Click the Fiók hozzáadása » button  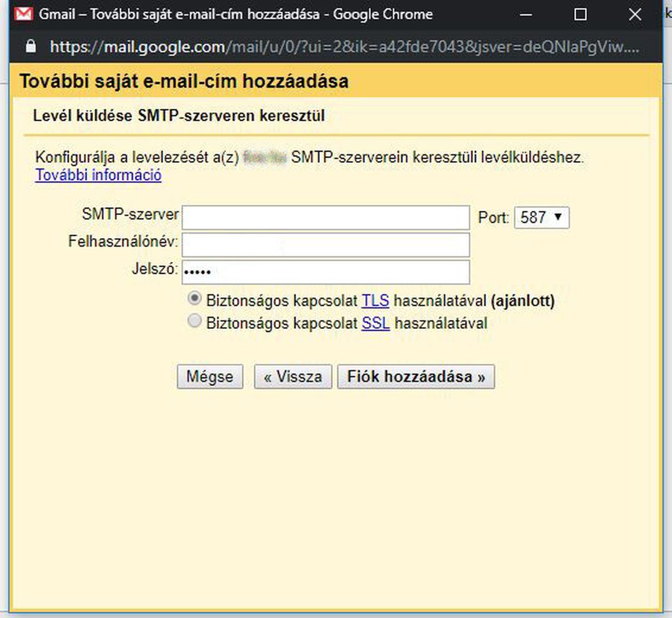(x=416, y=377)
